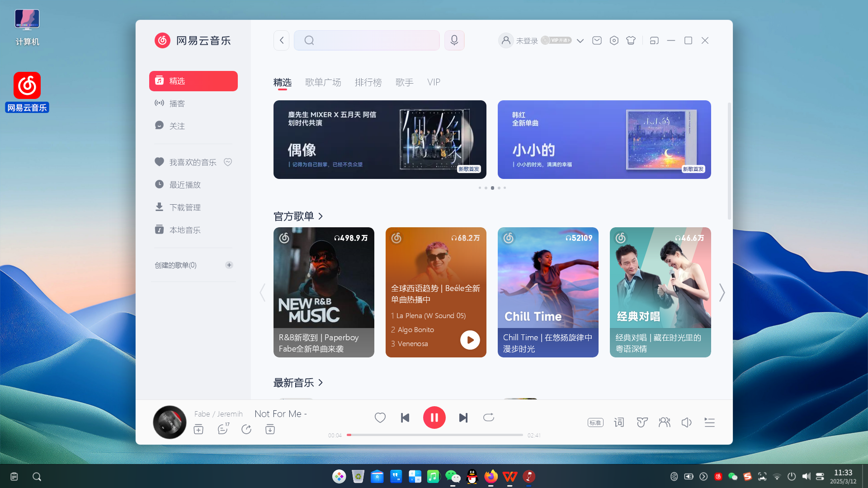
Task: Open the lyrics 词 button
Action: [619, 422]
